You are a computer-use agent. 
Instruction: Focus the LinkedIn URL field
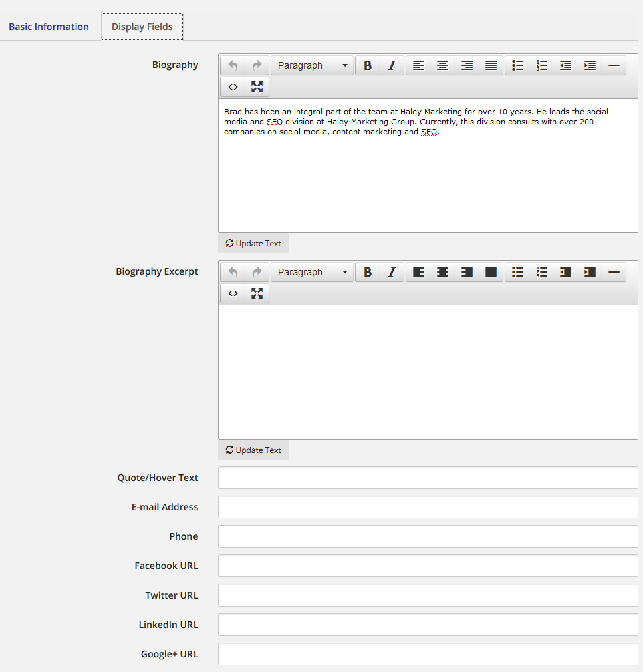[x=428, y=625]
